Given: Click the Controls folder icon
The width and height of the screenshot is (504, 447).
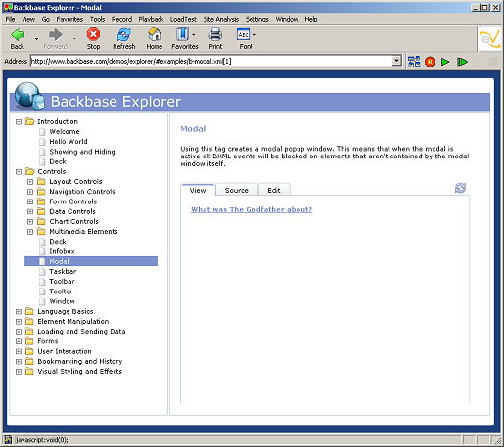Looking at the screenshot, I should (x=30, y=171).
